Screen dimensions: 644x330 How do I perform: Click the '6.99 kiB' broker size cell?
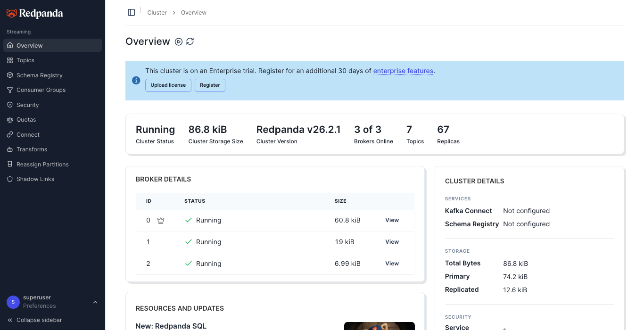click(347, 264)
